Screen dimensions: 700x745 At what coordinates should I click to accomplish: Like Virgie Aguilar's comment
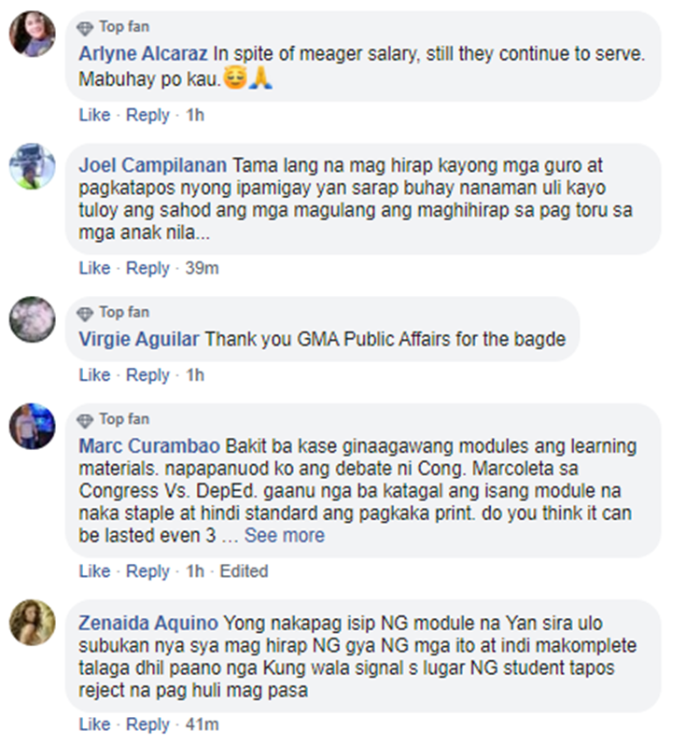[x=94, y=375]
